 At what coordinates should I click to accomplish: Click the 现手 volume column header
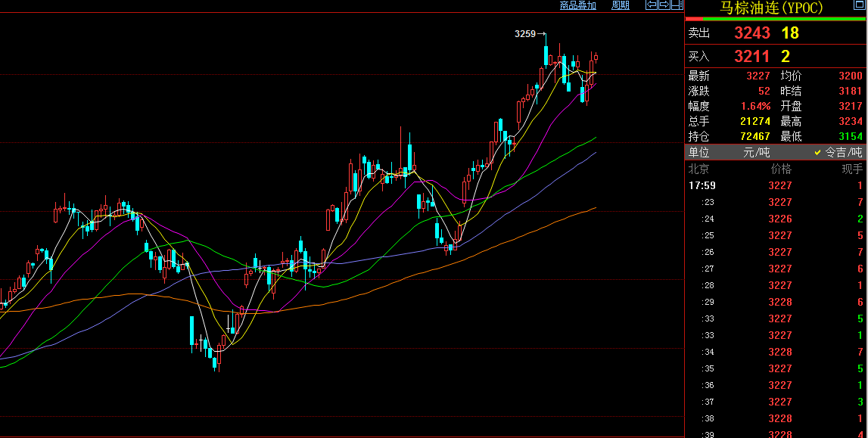coord(852,169)
